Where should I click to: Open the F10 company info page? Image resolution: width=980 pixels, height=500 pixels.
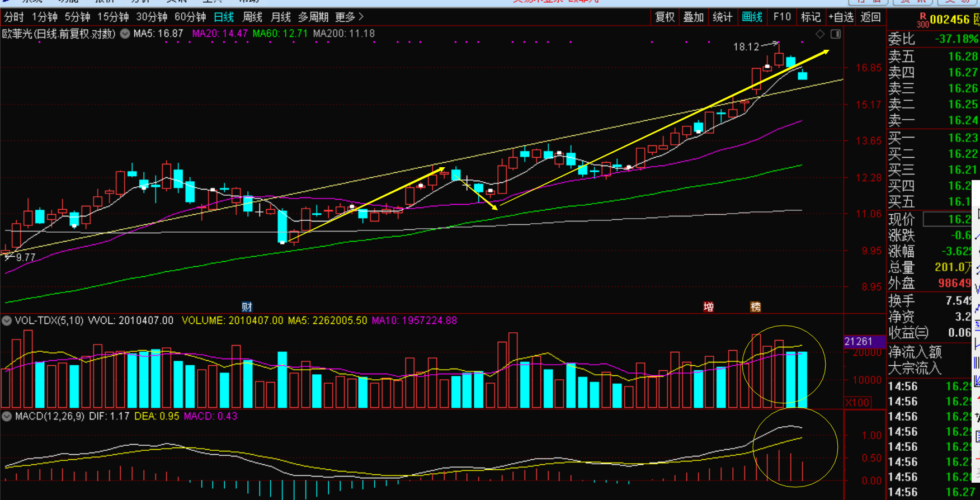coord(781,17)
